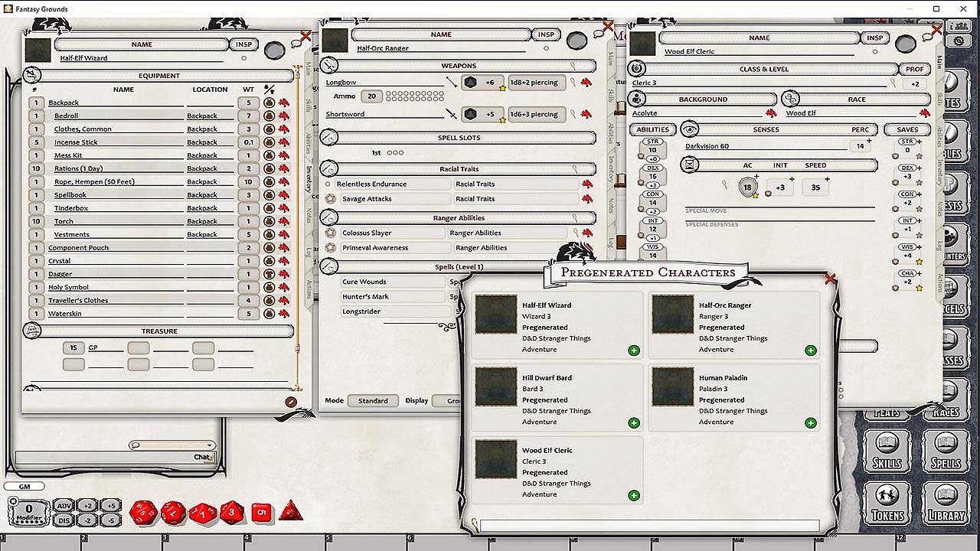Switch to Abilities tab on Cleric sheet
The image size is (980, 551).
tap(939, 137)
